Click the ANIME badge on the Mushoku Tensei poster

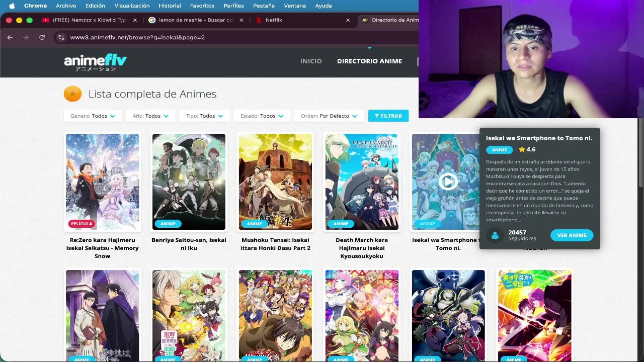point(255,224)
